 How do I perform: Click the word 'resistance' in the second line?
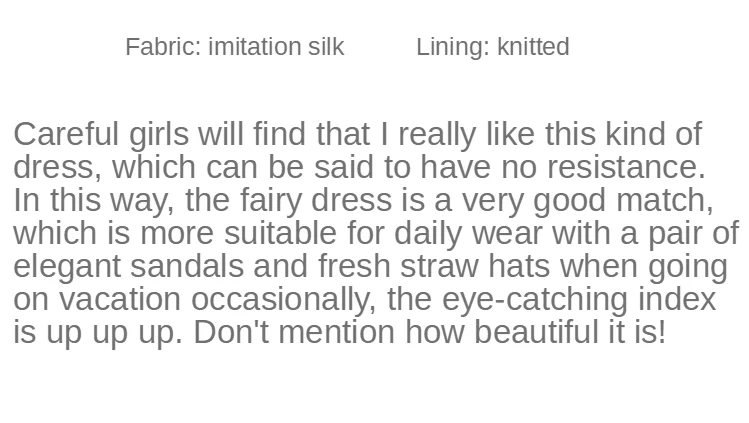[x=621, y=167]
